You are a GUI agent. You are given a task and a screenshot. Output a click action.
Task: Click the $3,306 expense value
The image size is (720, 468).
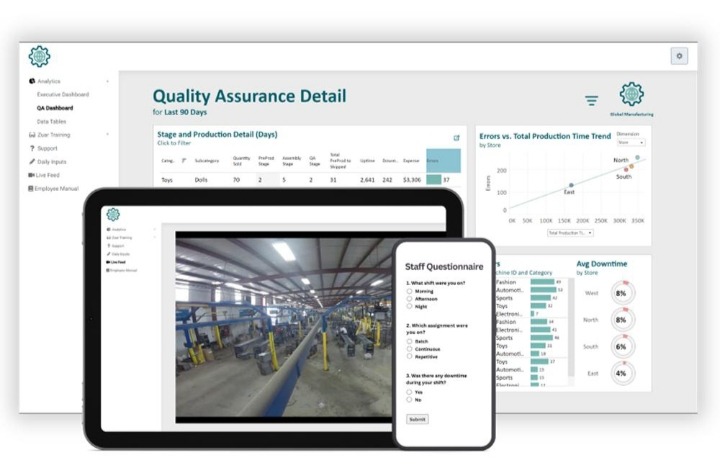tap(412, 180)
